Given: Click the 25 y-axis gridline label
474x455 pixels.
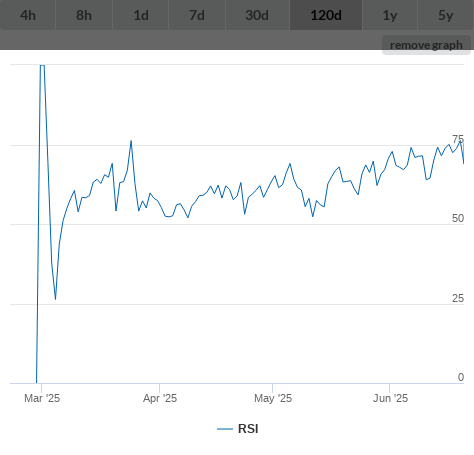Looking at the screenshot, I should tap(458, 298).
